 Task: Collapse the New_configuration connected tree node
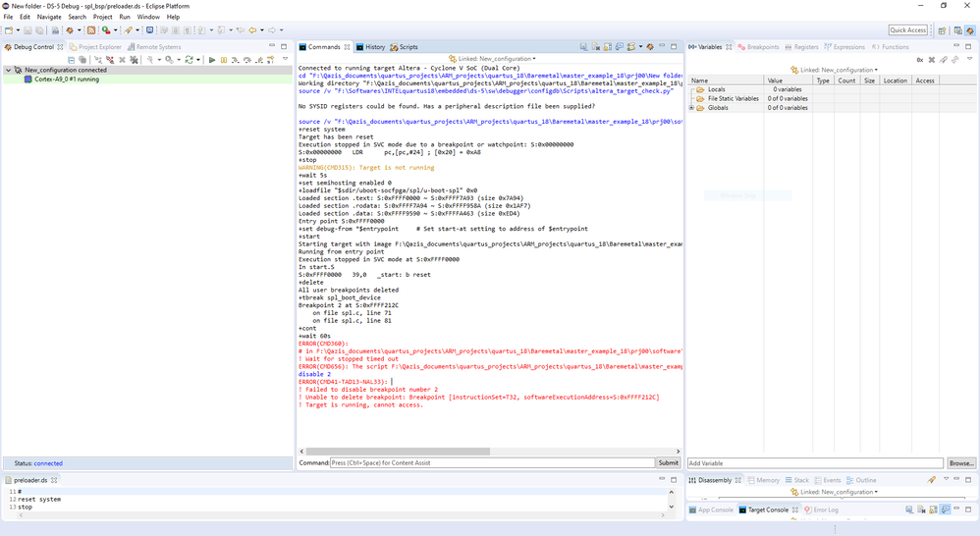pos(8,71)
